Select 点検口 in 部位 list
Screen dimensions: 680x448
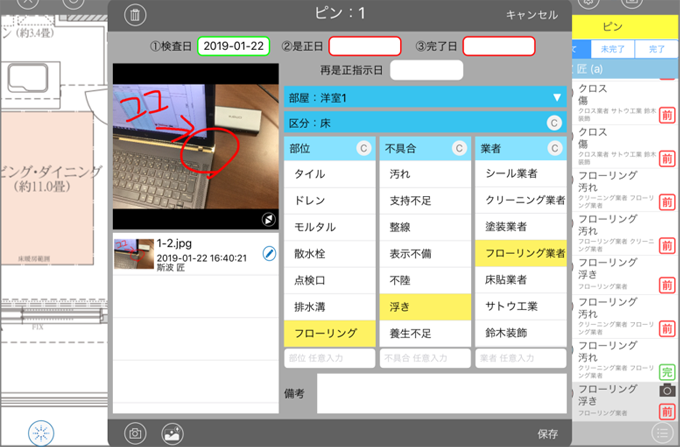[330, 280]
